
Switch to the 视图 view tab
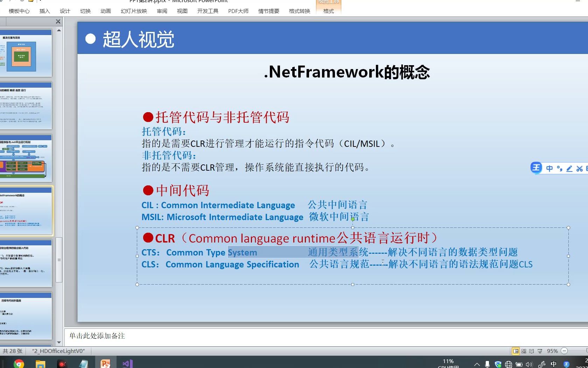(182, 11)
